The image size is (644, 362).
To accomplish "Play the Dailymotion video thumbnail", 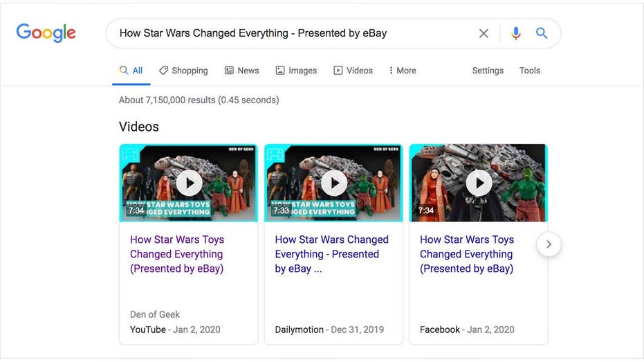I will [x=333, y=183].
